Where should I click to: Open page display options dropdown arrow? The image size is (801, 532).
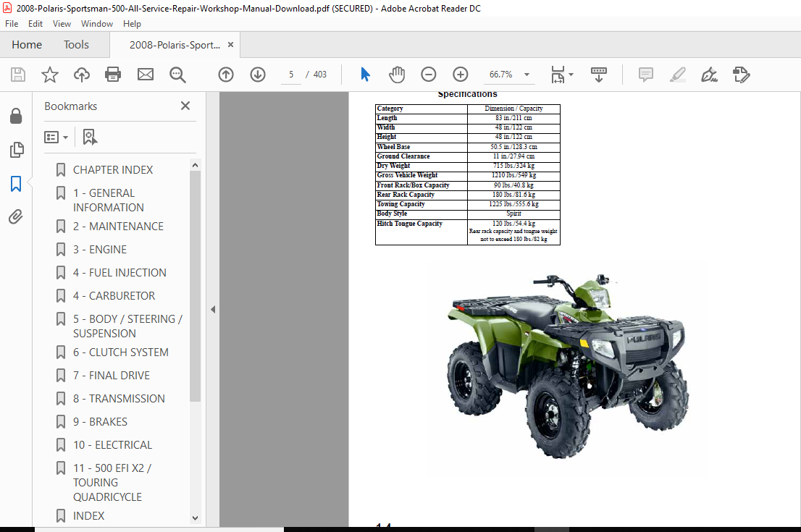pos(571,75)
